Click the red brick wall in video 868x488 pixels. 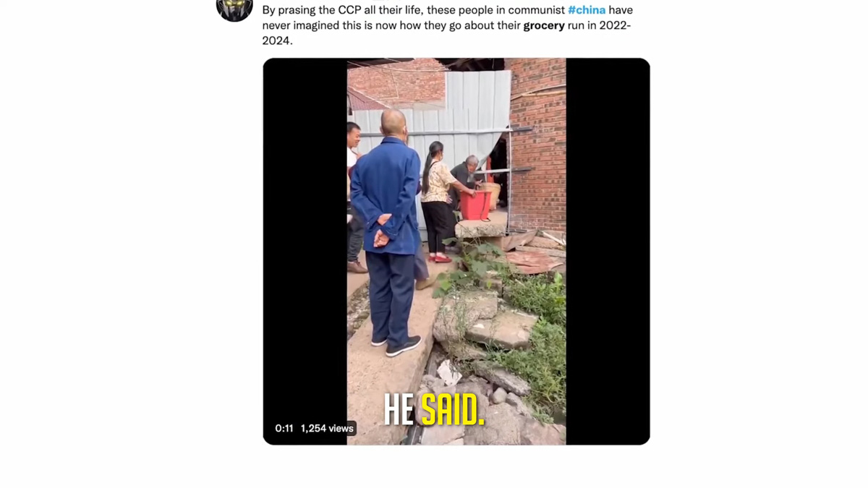tap(538, 145)
